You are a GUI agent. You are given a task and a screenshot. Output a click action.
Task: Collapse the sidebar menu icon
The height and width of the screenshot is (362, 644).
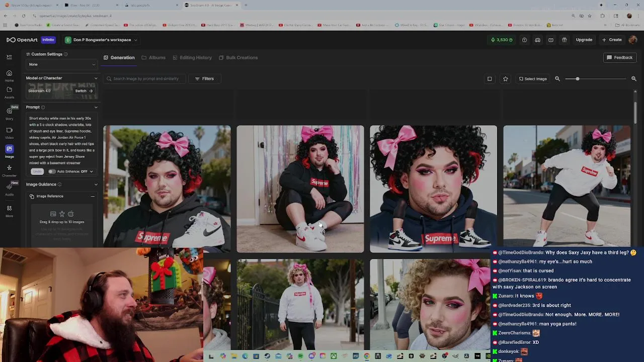(x=9, y=57)
